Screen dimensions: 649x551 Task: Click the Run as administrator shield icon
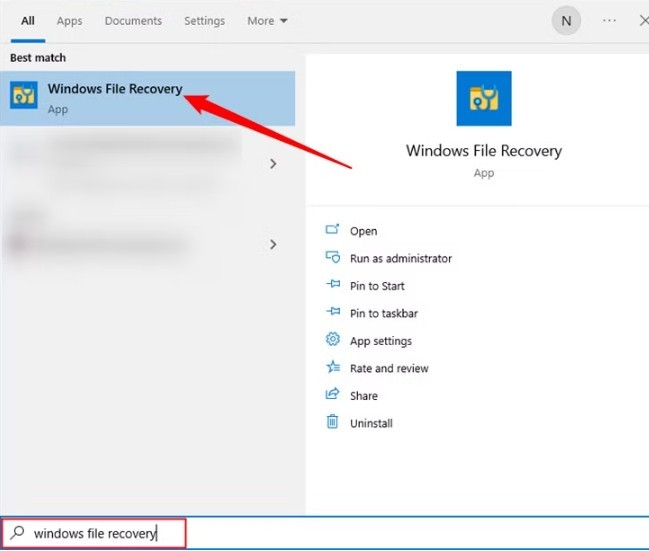(x=333, y=258)
